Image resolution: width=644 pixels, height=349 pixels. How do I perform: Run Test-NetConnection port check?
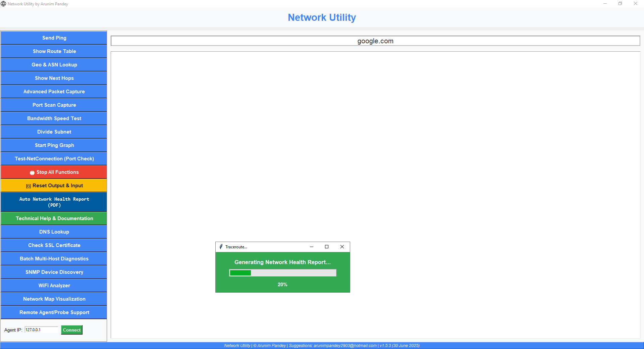coord(54,158)
